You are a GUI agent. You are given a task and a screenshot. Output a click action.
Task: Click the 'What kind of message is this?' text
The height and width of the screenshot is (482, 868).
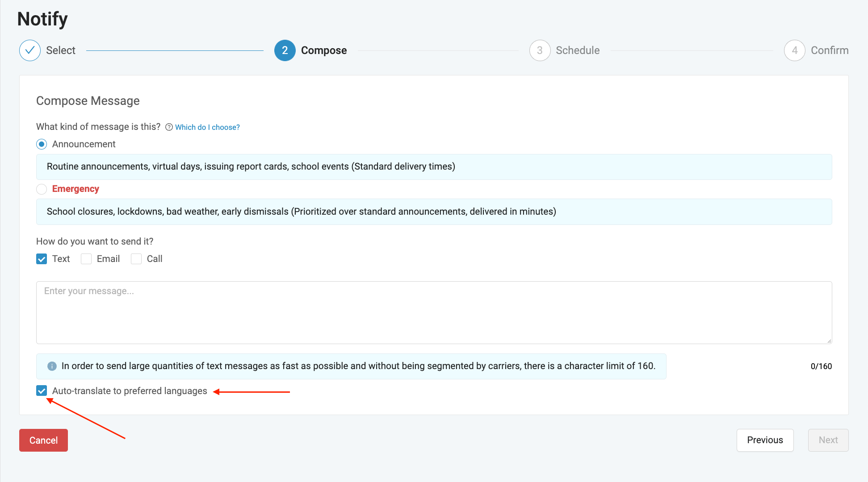coord(98,127)
